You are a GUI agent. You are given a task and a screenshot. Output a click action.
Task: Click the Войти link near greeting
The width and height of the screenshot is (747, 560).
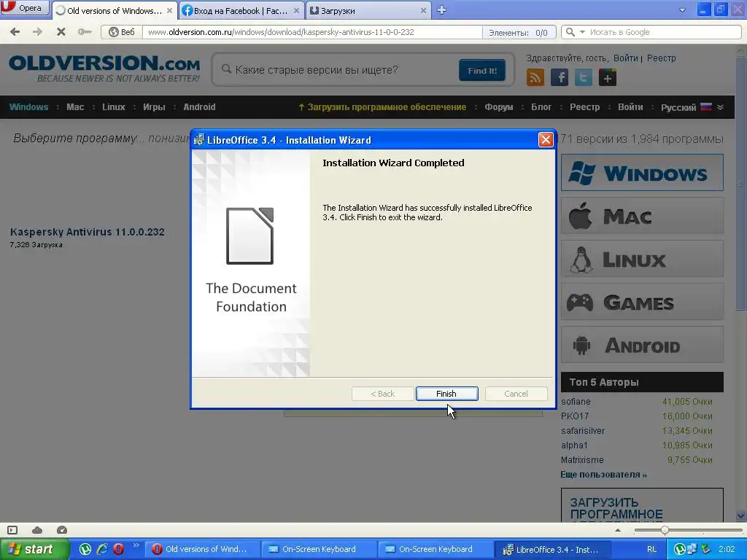click(625, 58)
